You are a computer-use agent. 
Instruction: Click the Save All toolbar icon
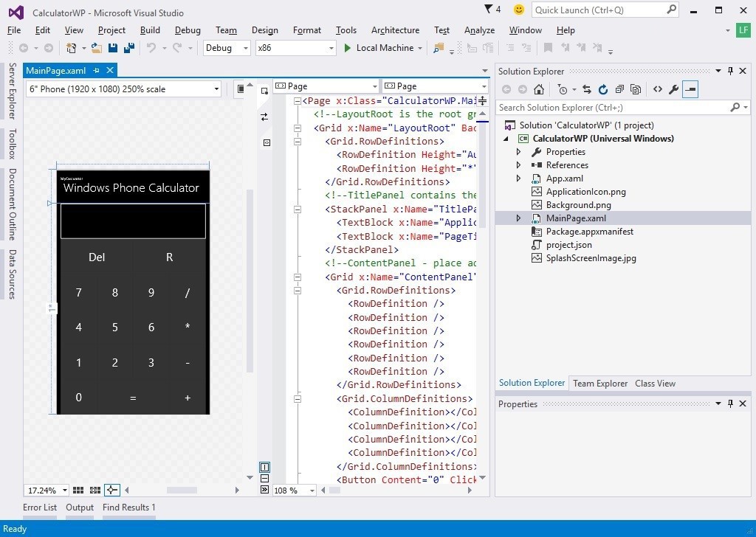click(128, 48)
